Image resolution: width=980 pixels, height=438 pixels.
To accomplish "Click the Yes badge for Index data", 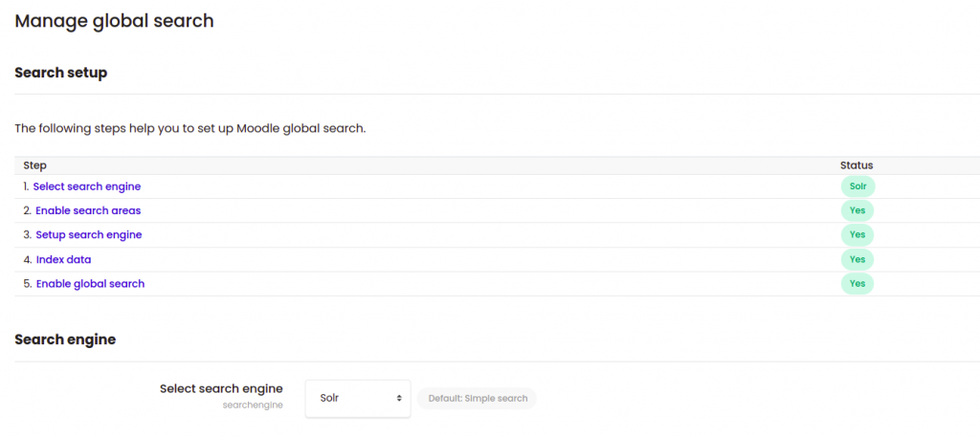I will 857,259.
